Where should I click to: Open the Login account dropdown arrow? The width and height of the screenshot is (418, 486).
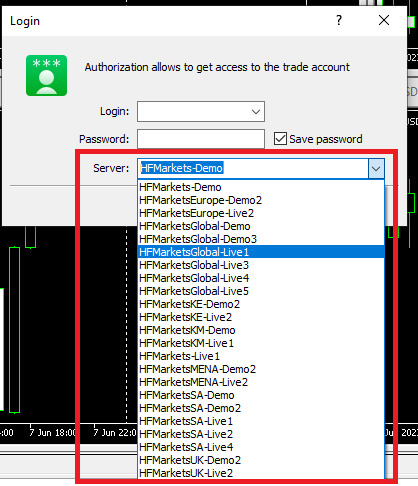(x=256, y=112)
